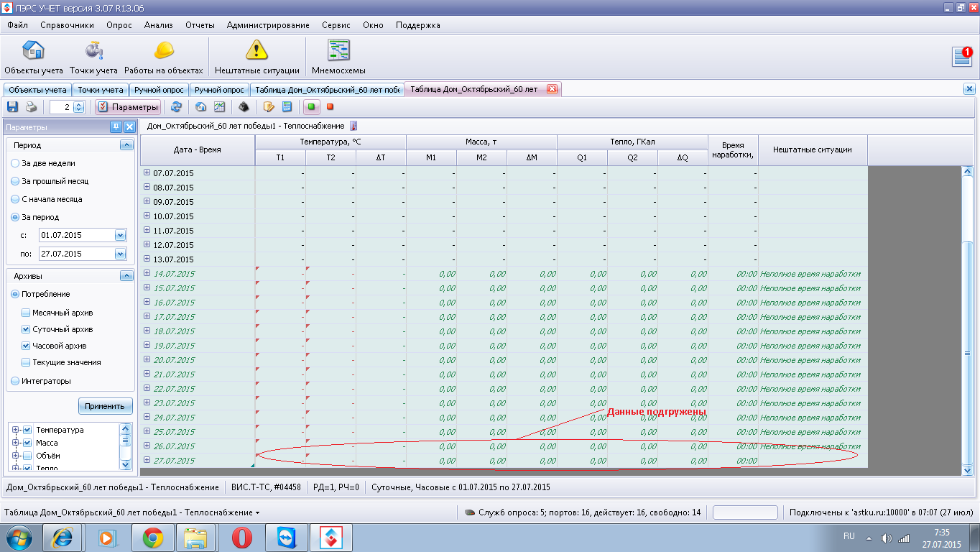Open the chart graph icon
Viewport: 980px width, 552px height.
pos(220,107)
